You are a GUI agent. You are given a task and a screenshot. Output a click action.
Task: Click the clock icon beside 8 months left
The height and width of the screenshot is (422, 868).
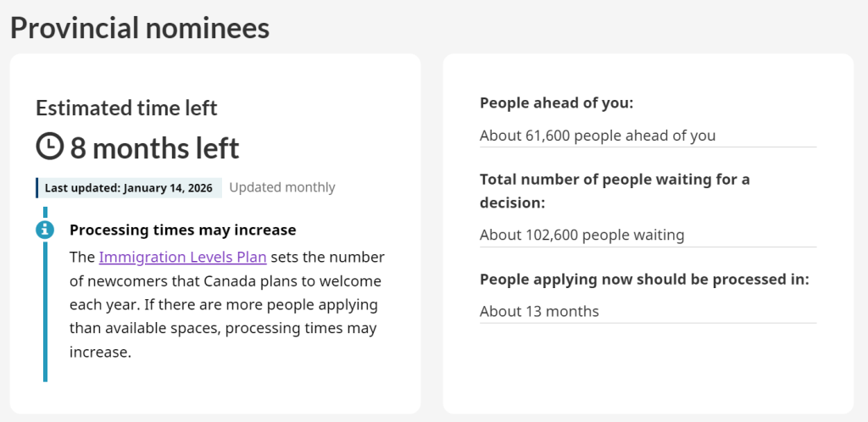click(x=49, y=147)
